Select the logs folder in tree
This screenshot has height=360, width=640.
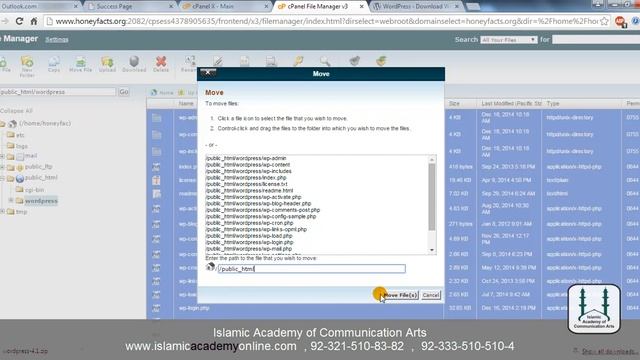tap(22, 146)
